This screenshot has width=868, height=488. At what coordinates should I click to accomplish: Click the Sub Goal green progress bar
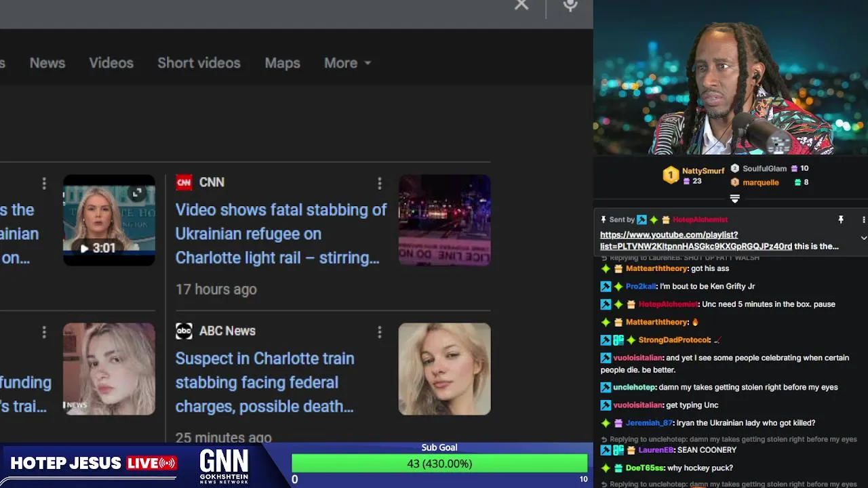[439, 464]
